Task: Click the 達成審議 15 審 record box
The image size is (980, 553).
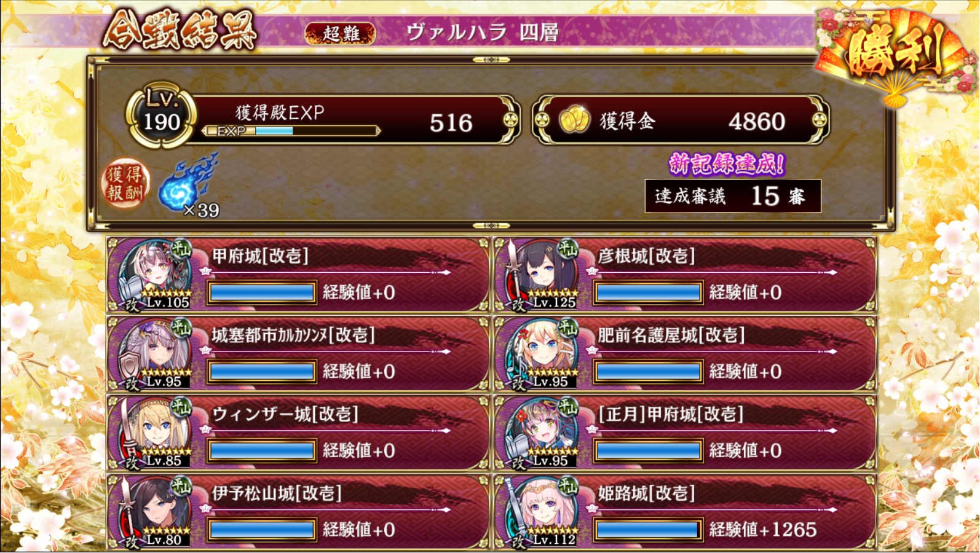Action: 733,196
